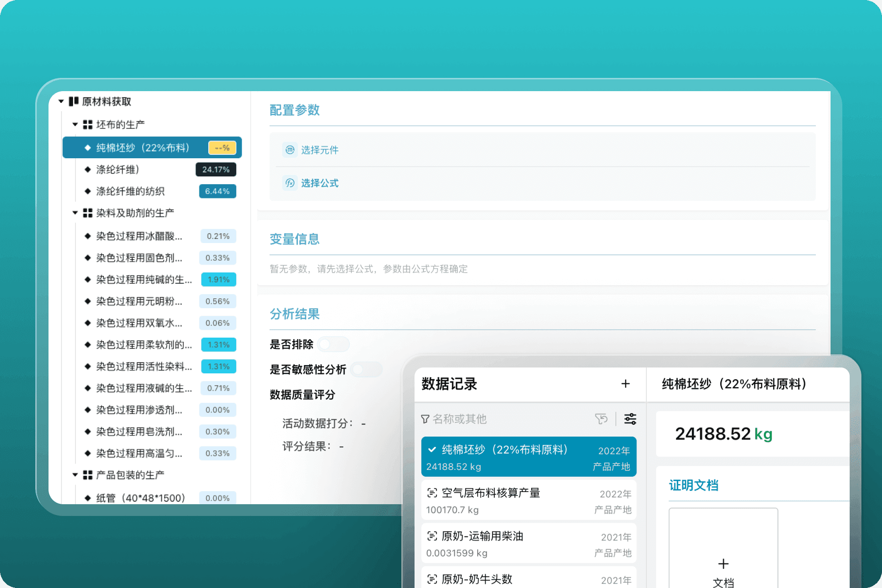
Task: Open the 选择公式 formula picker link
Action: (319, 183)
